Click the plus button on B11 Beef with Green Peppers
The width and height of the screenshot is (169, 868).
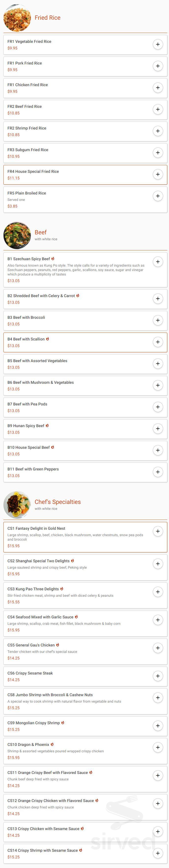158,472
